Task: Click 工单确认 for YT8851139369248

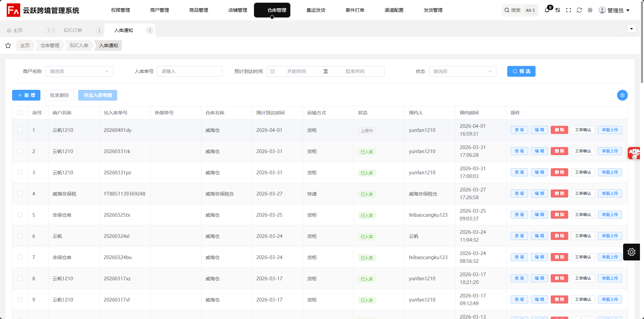Action: click(583, 193)
